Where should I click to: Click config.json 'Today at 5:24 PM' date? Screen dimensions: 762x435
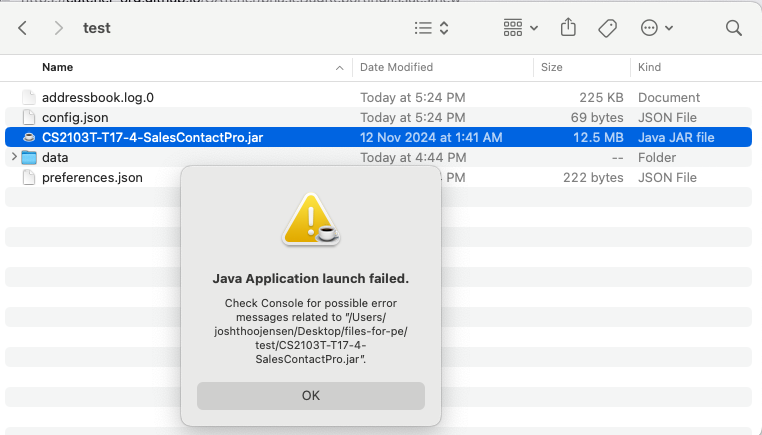[x=413, y=117]
